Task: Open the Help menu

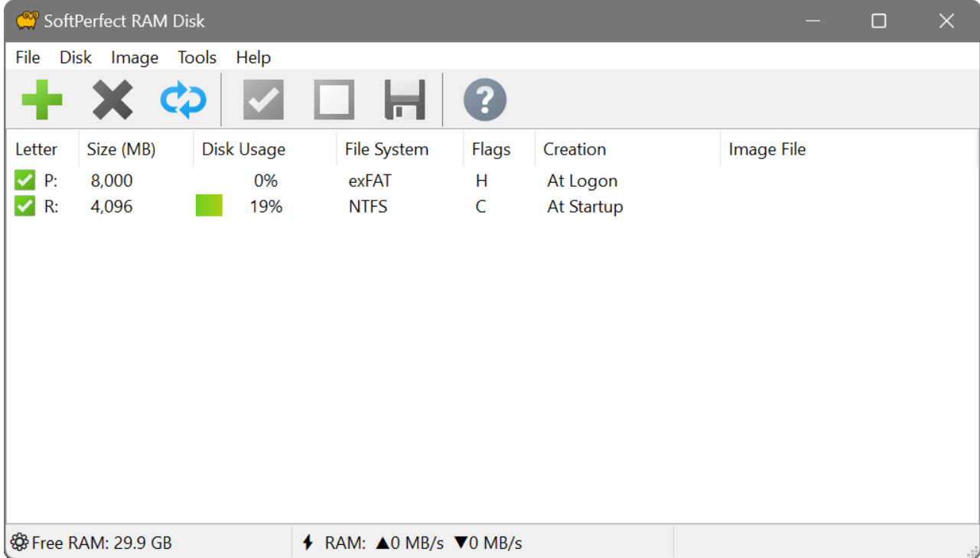Action: click(252, 57)
